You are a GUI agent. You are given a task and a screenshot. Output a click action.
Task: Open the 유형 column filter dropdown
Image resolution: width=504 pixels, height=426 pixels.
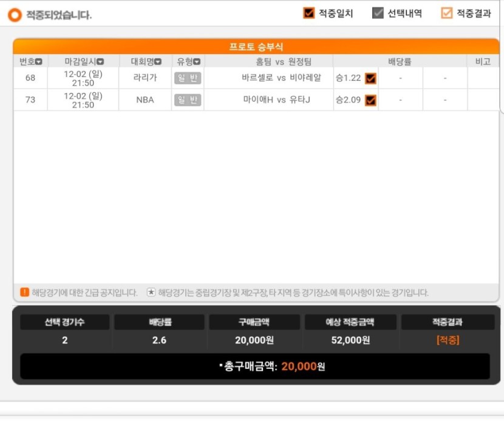tap(197, 61)
